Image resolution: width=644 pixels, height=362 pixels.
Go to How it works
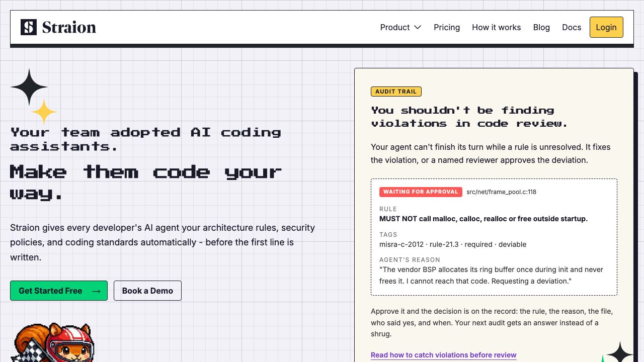(496, 27)
